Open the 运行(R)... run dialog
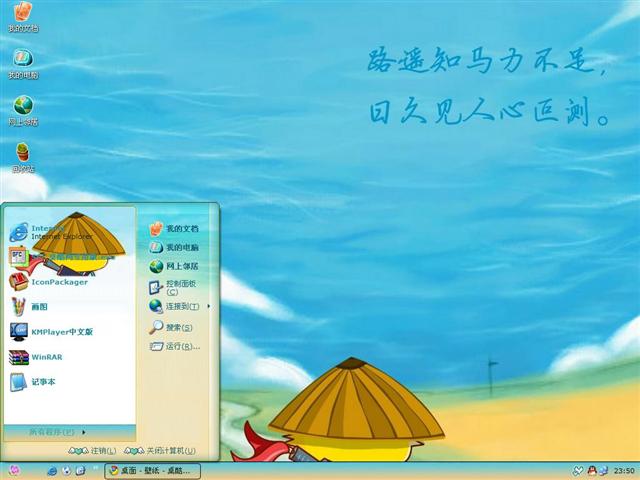Screen dimensions: 640x480 (x=175, y=347)
